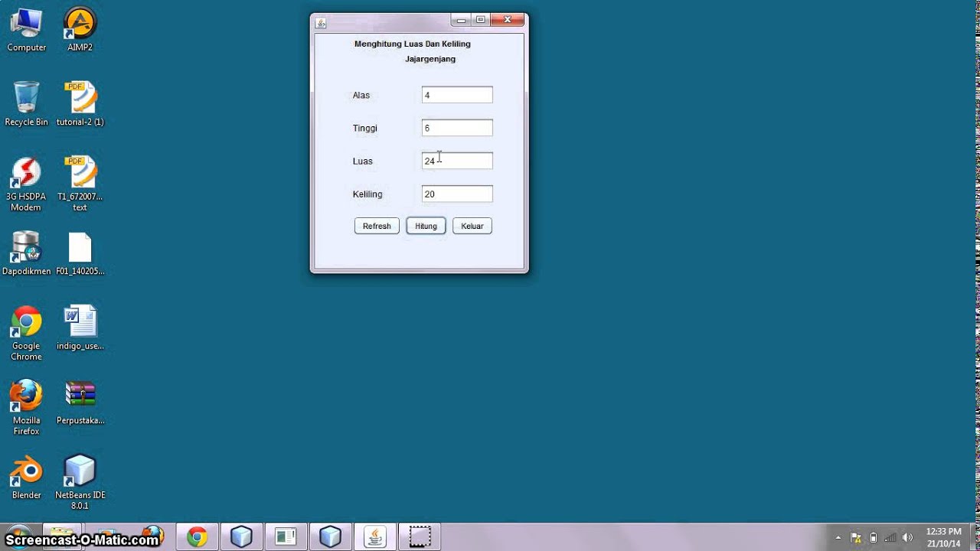This screenshot has height=551, width=980.
Task: Show hidden system tray icons
Action: point(838,537)
